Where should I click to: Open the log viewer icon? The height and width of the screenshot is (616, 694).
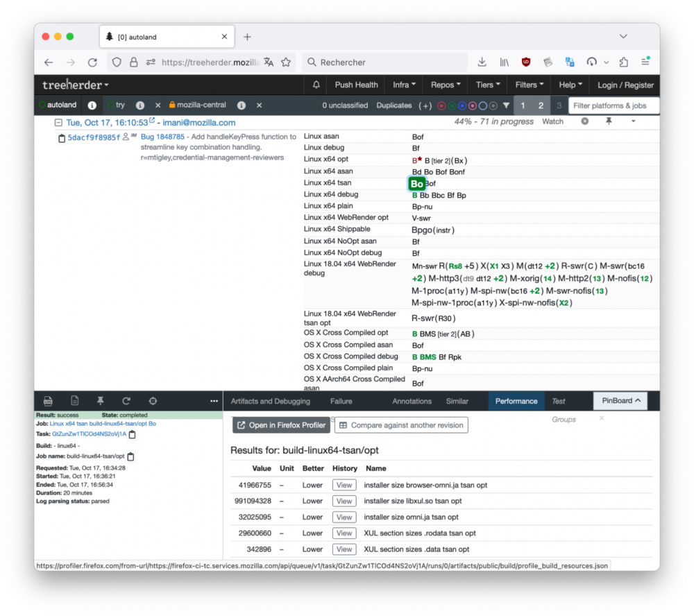pyautogui.click(x=48, y=401)
